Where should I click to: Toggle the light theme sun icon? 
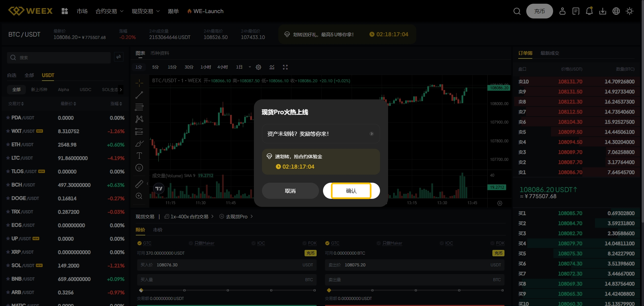point(630,11)
